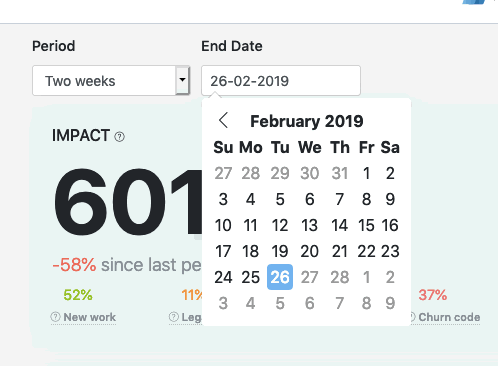498x366 pixels.
Task: Select February 25 in the calendar
Action: coord(250,277)
